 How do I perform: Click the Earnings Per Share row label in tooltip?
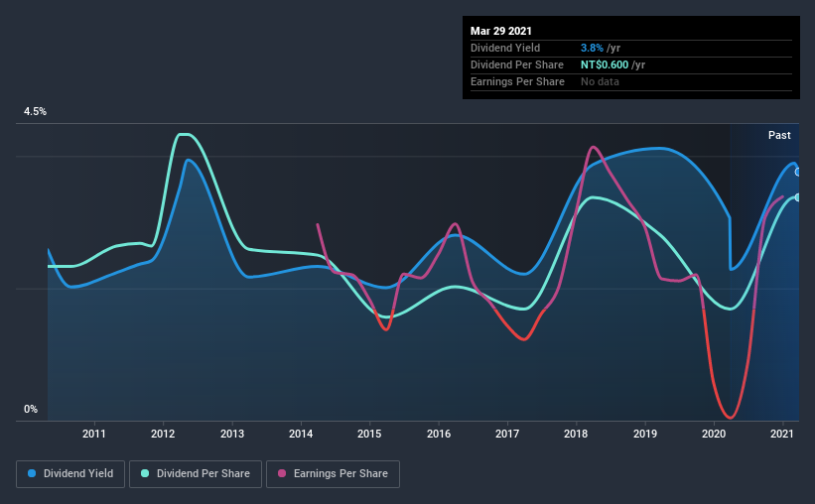pos(517,81)
